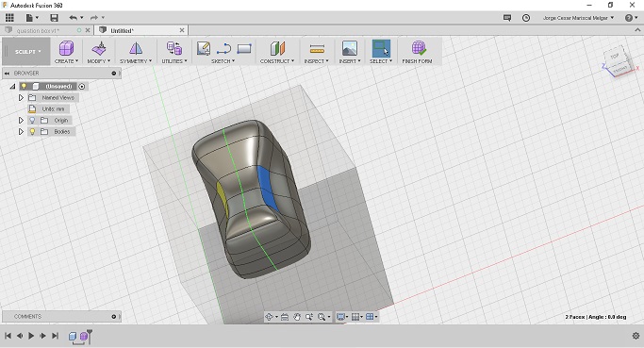Viewport: 644px width, 348px height.
Task: Toggle Bodies folder visibility bulb
Action: [x=32, y=131]
